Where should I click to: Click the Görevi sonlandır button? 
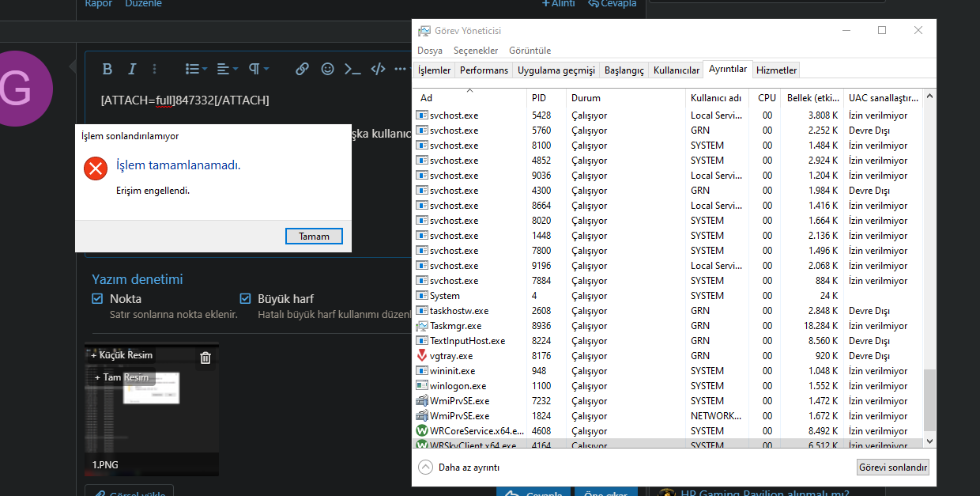(x=893, y=468)
